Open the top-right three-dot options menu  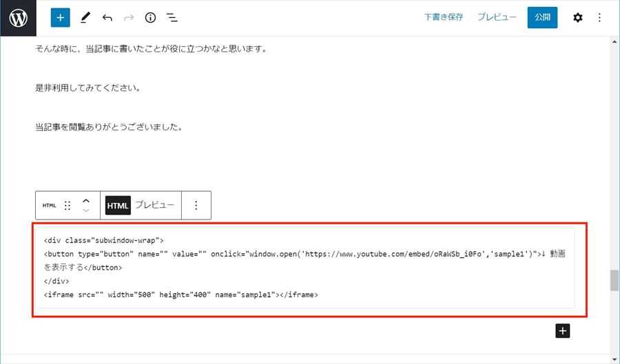[599, 18]
